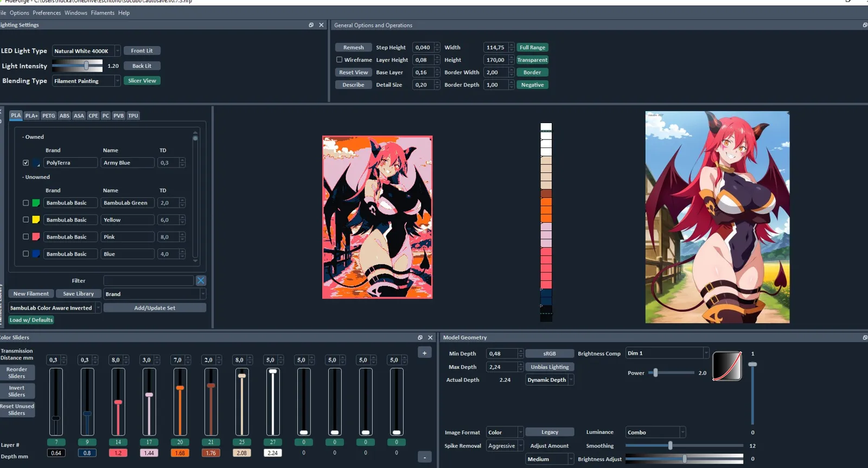Screen dimensions: 868x468
Task: Enable the Wireframe checkbox
Action: coord(339,60)
